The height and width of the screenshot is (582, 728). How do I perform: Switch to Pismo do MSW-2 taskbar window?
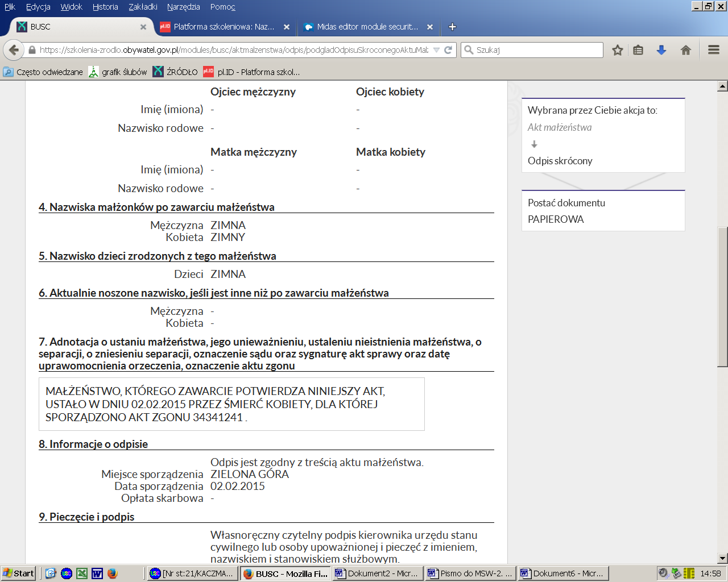coord(470,573)
